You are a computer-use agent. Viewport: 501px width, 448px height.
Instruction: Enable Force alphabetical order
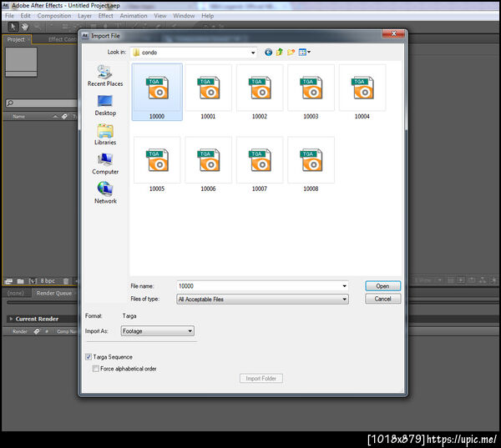(95, 369)
